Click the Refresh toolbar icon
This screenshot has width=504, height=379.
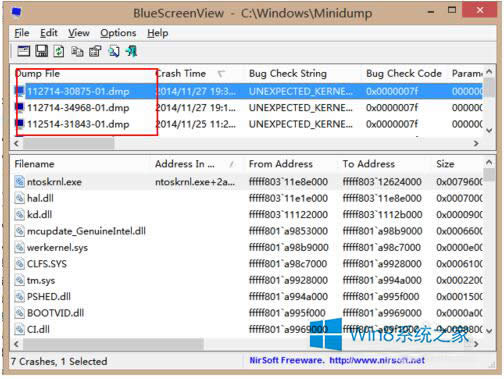[59, 51]
